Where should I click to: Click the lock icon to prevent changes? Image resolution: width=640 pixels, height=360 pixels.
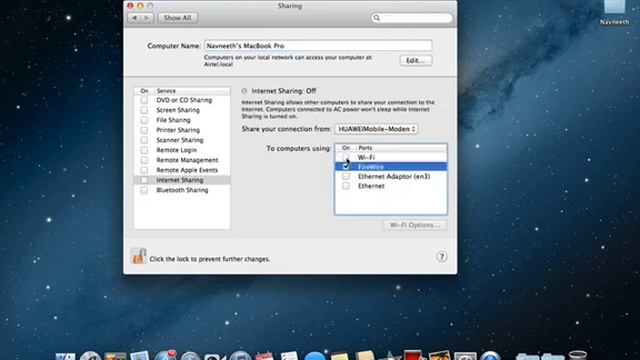click(138, 257)
